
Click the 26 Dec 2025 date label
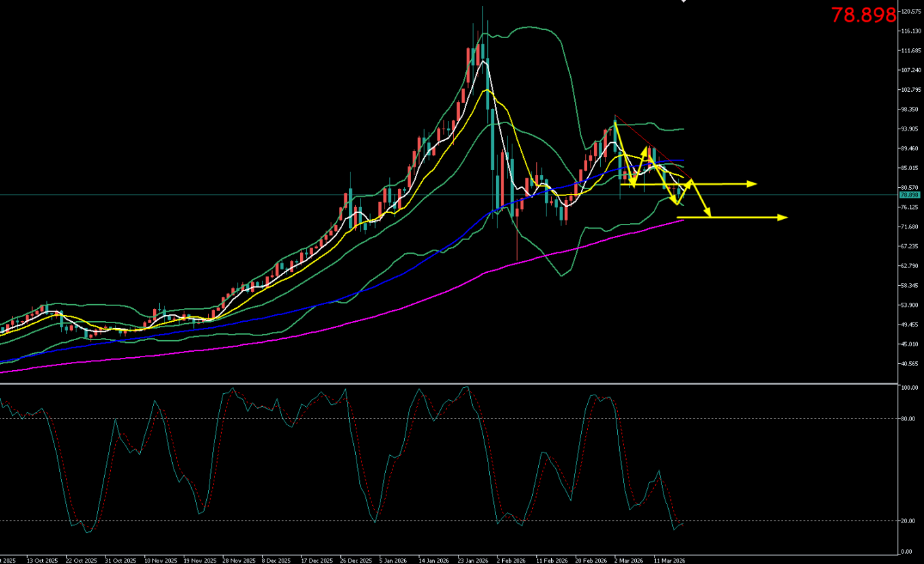[x=357, y=561]
